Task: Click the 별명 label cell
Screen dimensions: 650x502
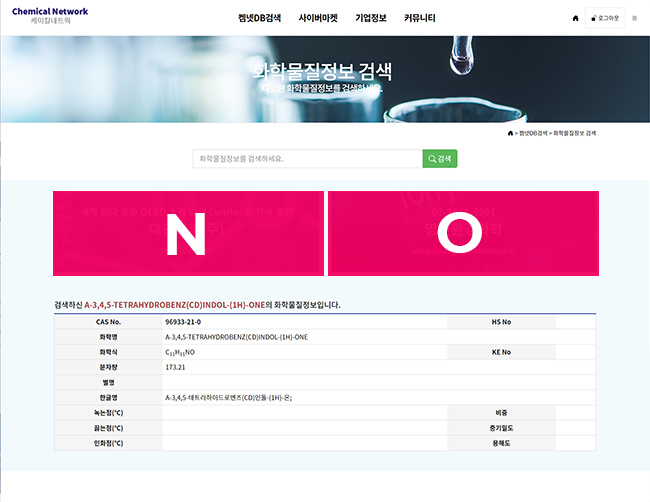Action: [108, 383]
